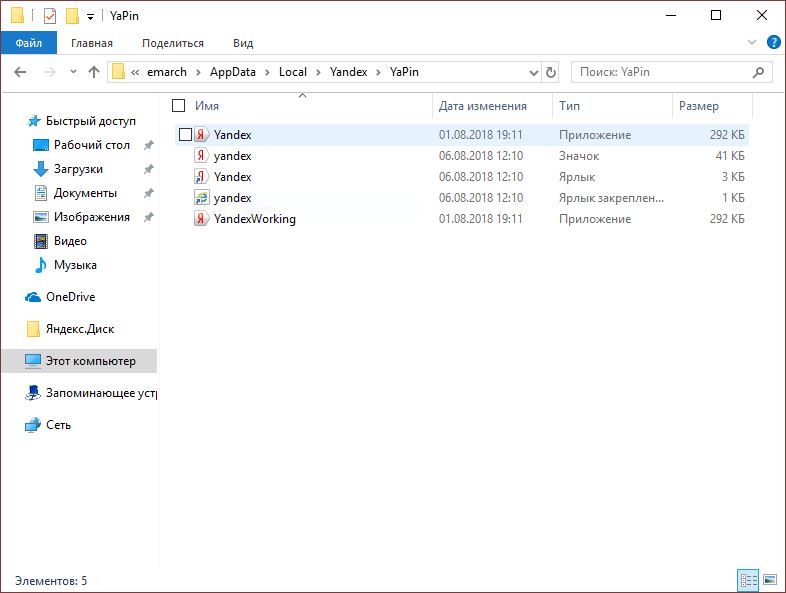The width and height of the screenshot is (786, 593).
Task: Switch to details view icon
Action: click(748, 580)
